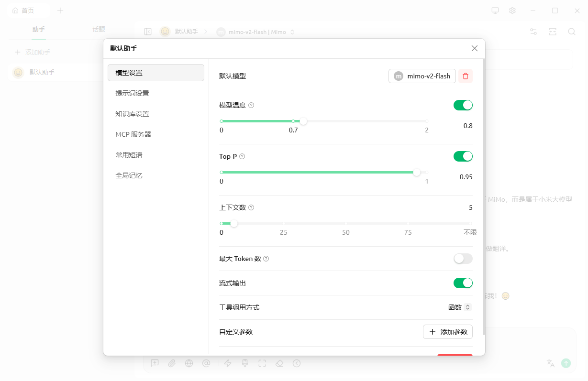Enable the 最大 Token 数 switch

pyautogui.click(x=463, y=259)
